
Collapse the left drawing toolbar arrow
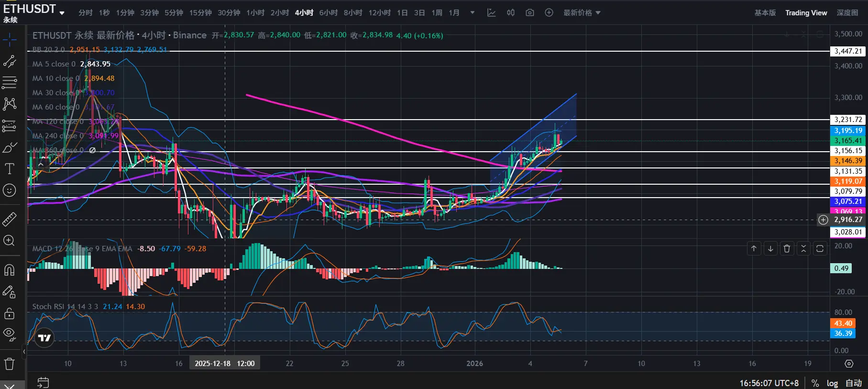(x=24, y=352)
